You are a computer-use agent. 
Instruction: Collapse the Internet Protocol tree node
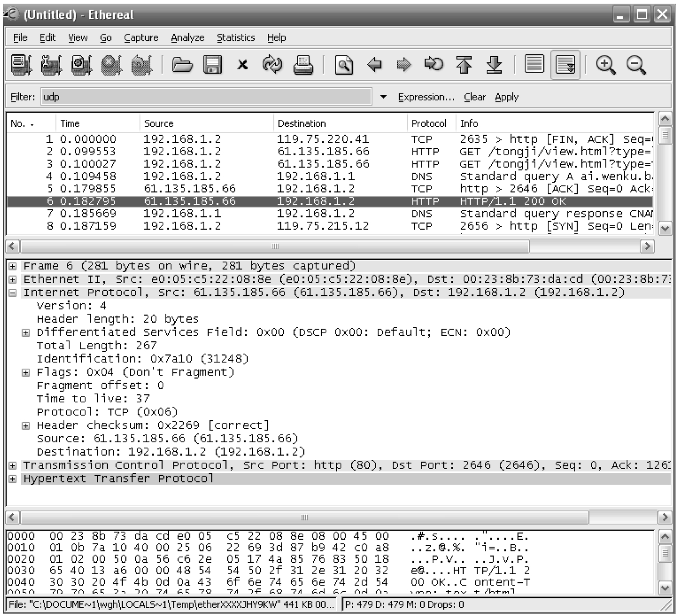coord(13,293)
